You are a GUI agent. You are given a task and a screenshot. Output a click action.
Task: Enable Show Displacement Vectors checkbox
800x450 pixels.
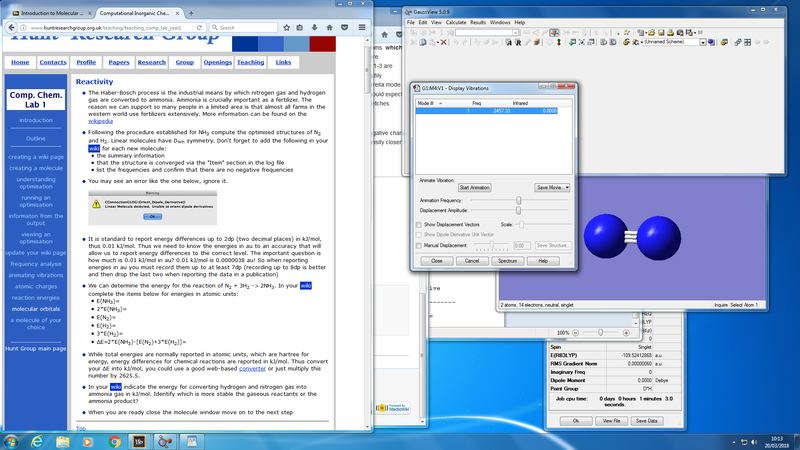click(x=419, y=224)
